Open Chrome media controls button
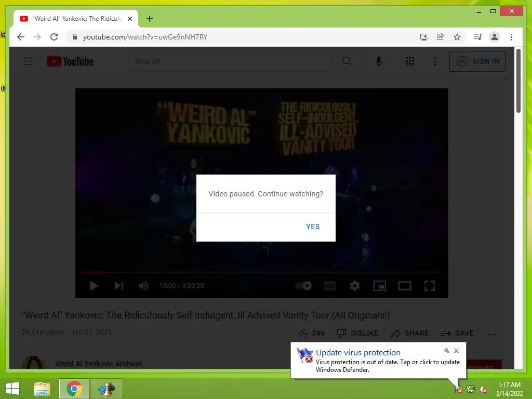The height and width of the screenshot is (399, 532). click(x=477, y=37)
